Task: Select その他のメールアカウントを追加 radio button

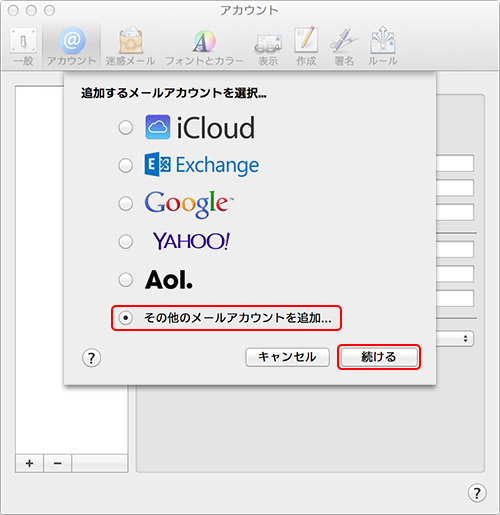Action: pyautogui.click(x=126, y=318)
